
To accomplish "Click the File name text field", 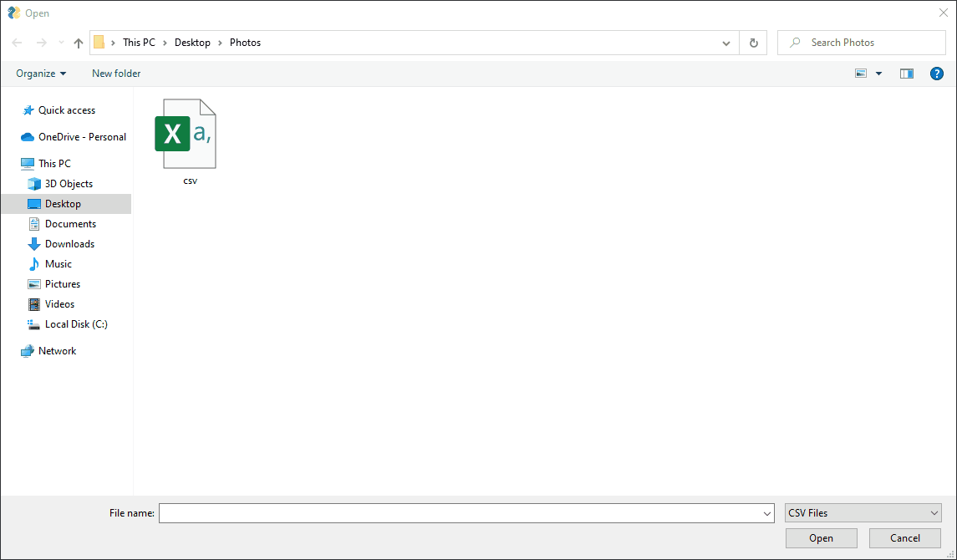I will [460, 513].
